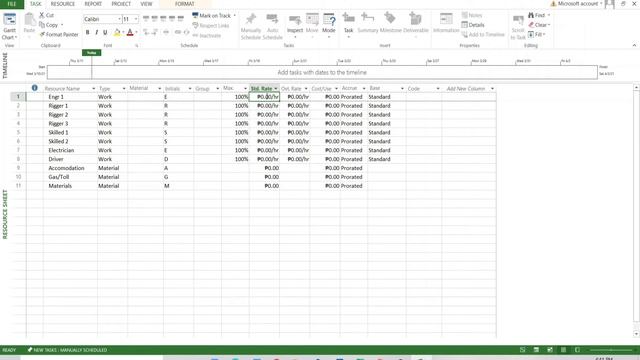640x360 pixels.
Task: Click Respect Links
Action: point(211,26)
